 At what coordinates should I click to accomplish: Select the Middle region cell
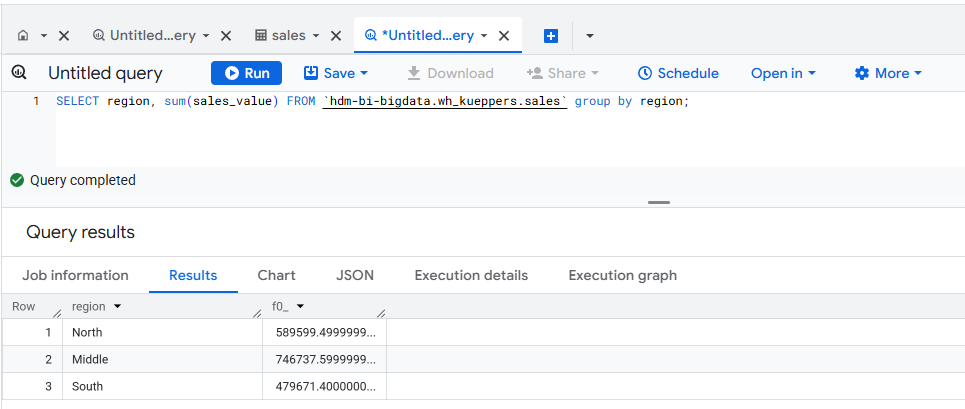click(162, 359)
